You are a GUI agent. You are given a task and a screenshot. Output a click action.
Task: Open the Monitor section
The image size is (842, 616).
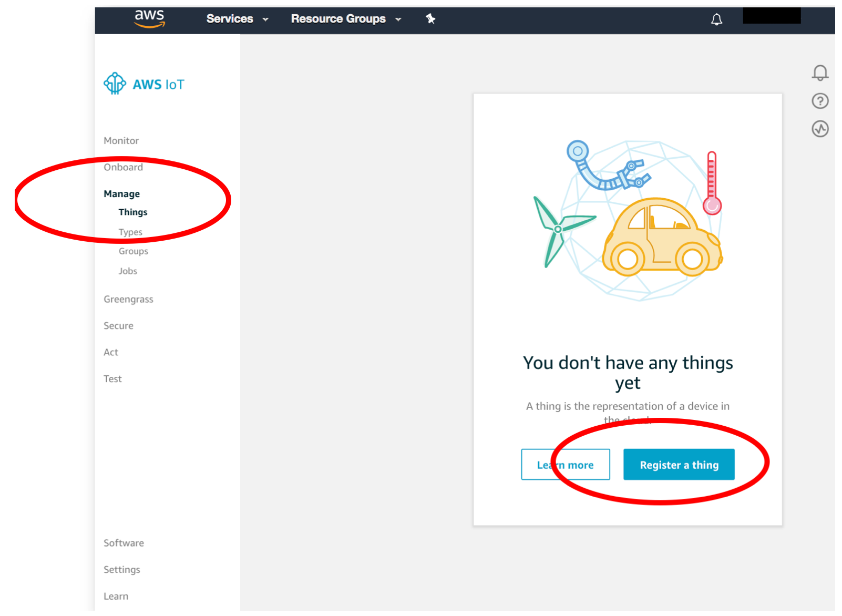tap(121, 141)
